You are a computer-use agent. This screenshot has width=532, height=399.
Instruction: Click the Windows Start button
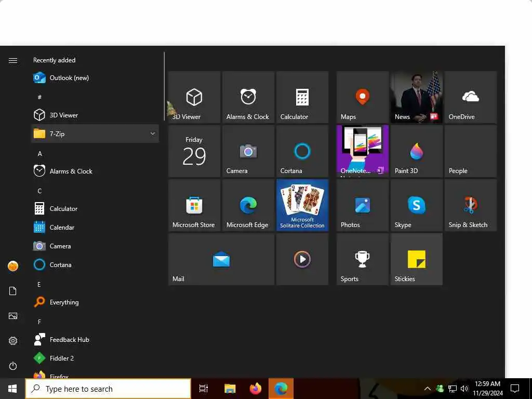pyautogui.click(x=12, y=389)
